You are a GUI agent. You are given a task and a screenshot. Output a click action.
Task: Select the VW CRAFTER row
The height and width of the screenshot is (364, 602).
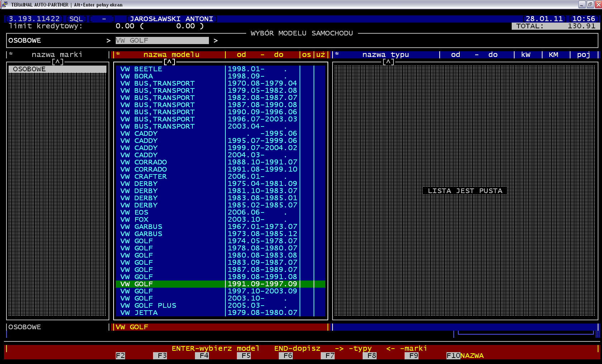tap(220, 177)
